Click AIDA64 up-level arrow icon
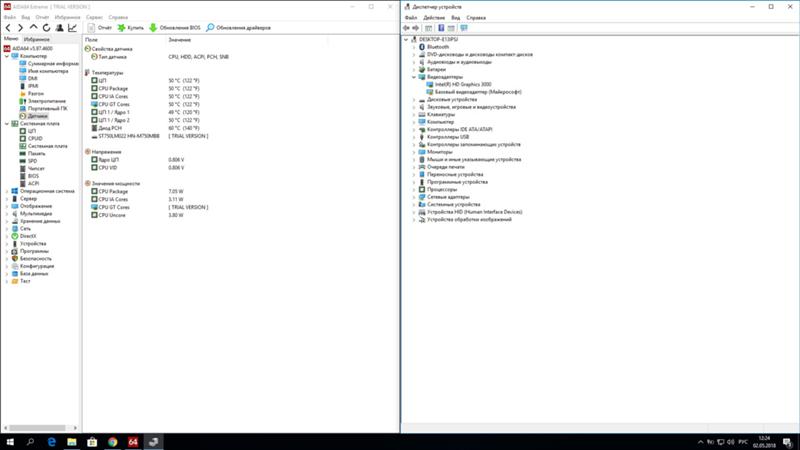 point(34,28)
